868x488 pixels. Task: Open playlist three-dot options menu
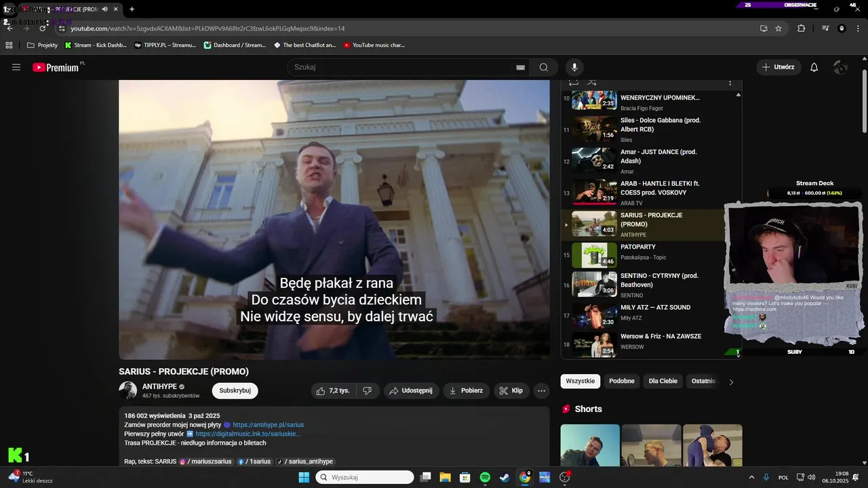[x=730, y=83]
